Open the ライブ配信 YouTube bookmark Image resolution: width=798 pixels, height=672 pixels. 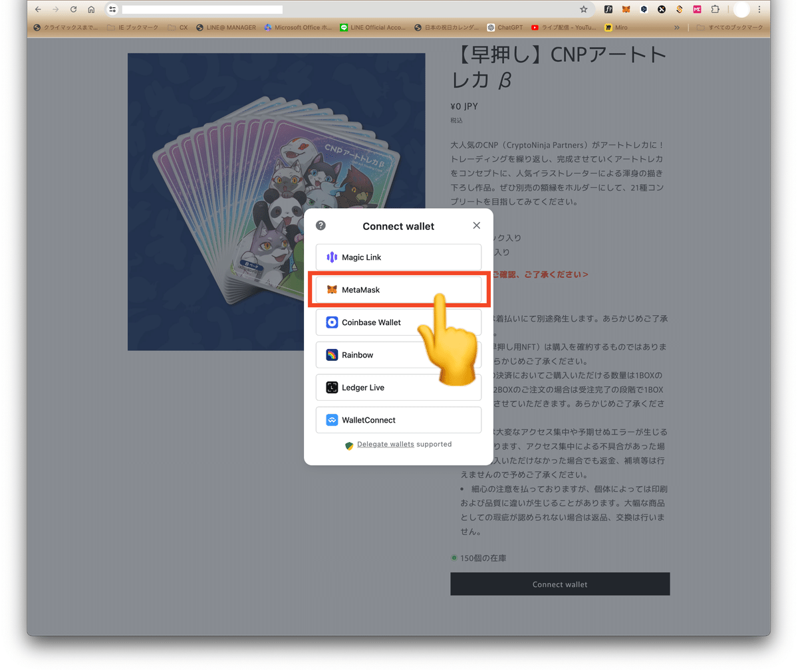pos(563,27)
